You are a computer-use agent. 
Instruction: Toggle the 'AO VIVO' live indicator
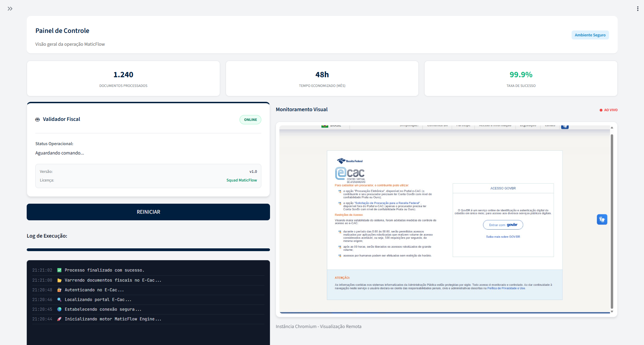608,110
